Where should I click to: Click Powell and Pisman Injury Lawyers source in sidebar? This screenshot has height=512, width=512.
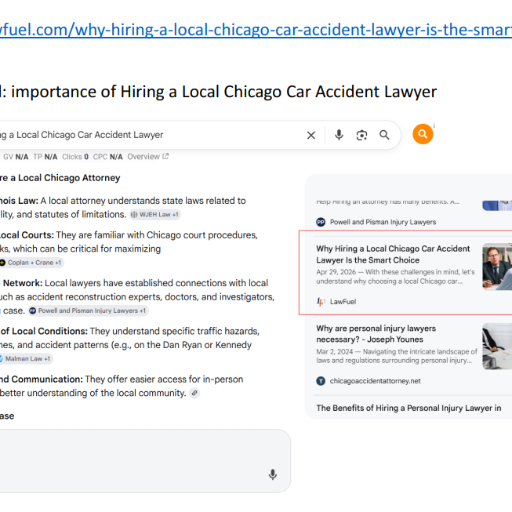click(x=383, y=222)
